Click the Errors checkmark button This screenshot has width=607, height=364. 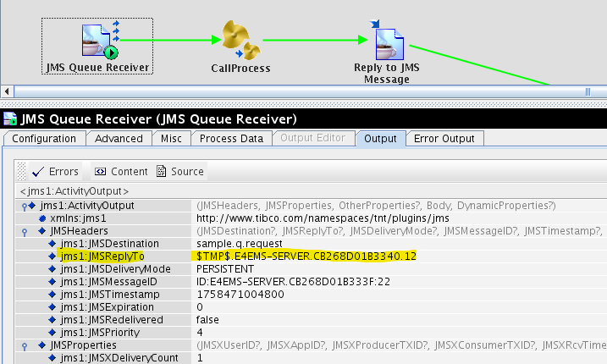click(x=54, y=171)
